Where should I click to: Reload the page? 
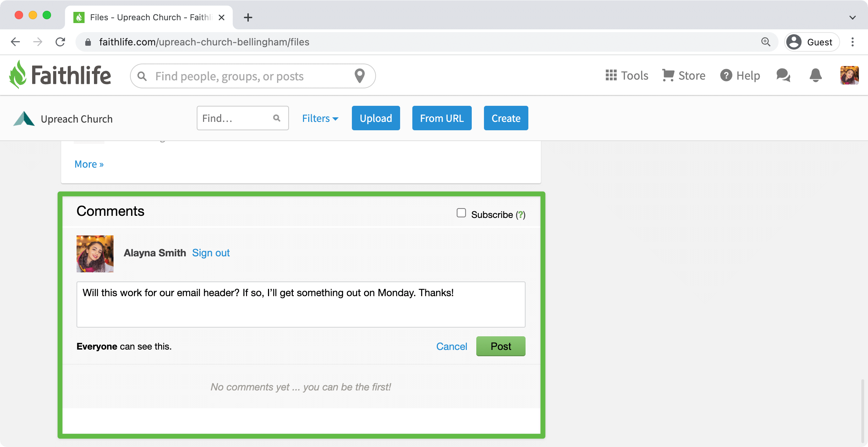[60, 42]
